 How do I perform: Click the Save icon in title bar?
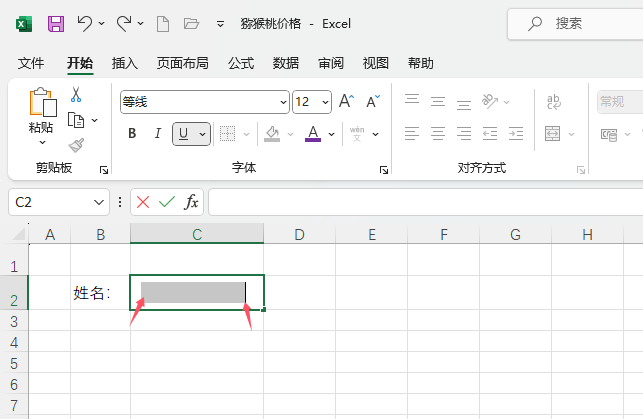56,24
